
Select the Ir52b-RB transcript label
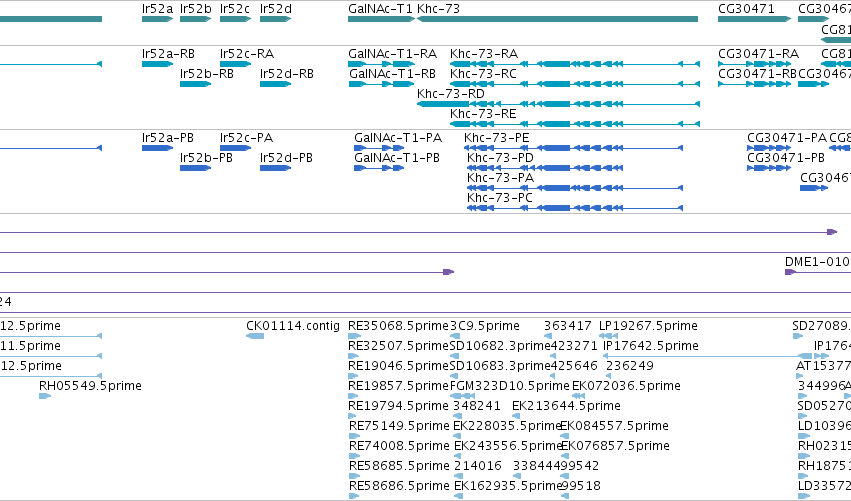[x=207, y=74]
